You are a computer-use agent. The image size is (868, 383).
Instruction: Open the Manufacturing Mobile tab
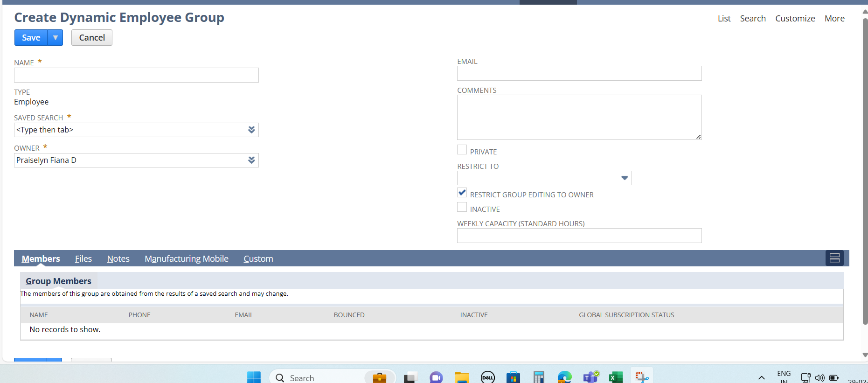point(186,258)
